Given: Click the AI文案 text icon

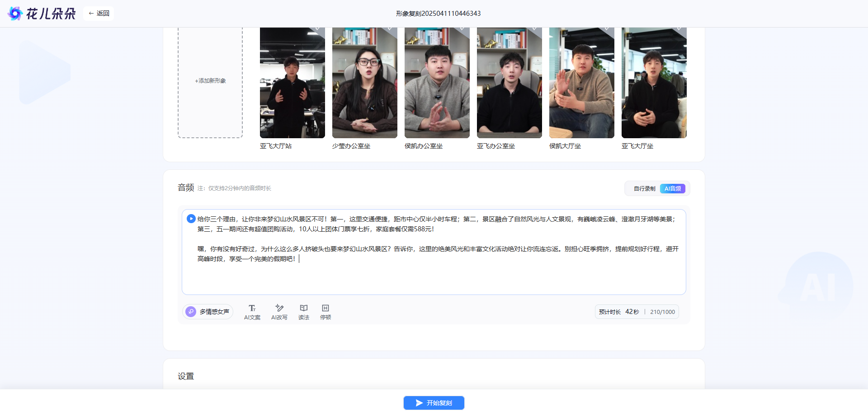Looking at the screenshot, I should click(252, 311).
